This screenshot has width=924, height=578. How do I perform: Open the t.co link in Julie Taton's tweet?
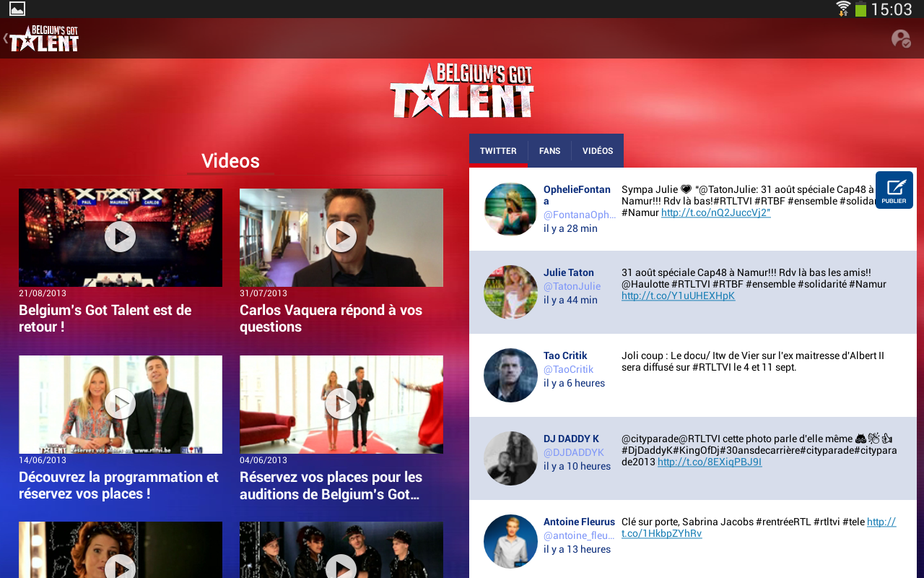click(677, 295)
